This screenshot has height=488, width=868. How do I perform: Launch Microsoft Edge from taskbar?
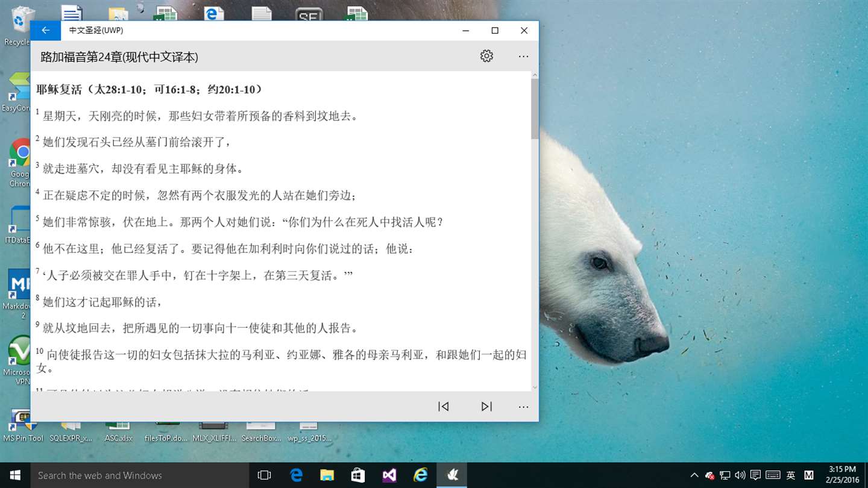tap(296, 475)
